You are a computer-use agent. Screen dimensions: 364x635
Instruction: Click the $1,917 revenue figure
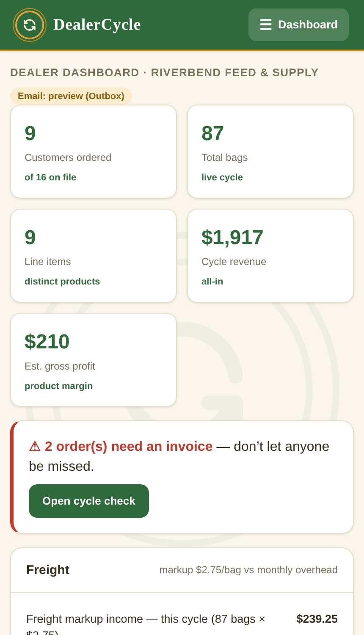point(232,237)
